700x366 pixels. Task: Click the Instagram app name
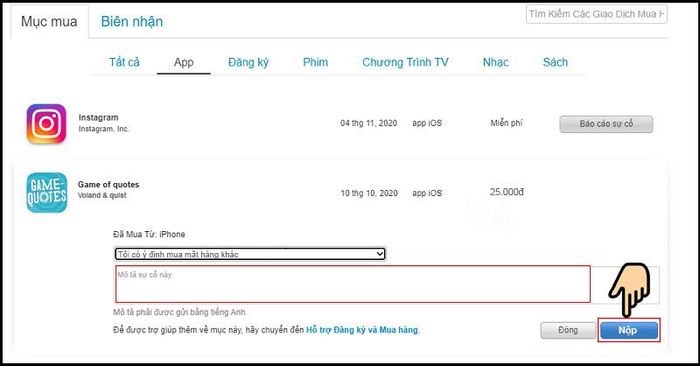click(x=98, y=117)
